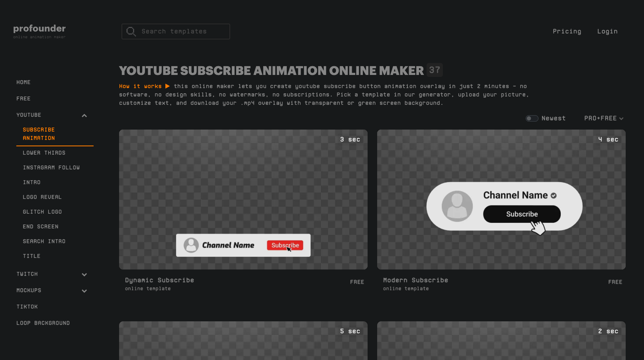Click the avatar icon in Modern Subscribe preview
Image resolution: width=644 pixels, height=360 pixels.
point(457,206)
